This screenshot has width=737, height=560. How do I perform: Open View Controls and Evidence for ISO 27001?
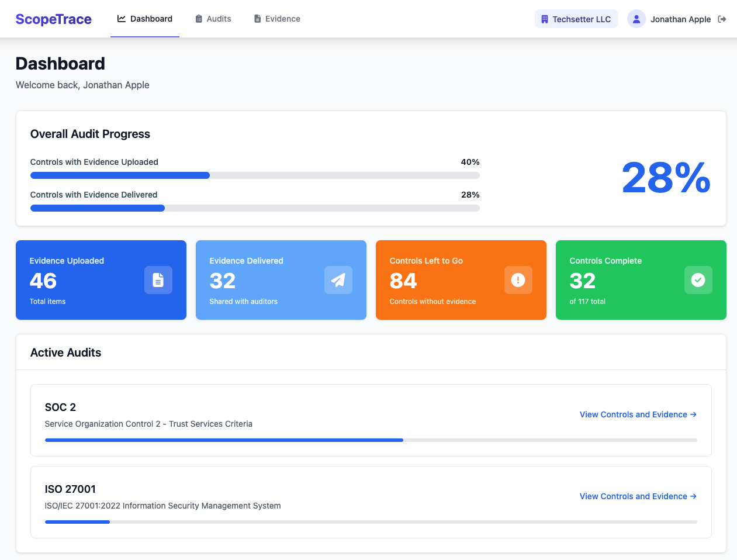pyautogui.click(x=637, y=496)
